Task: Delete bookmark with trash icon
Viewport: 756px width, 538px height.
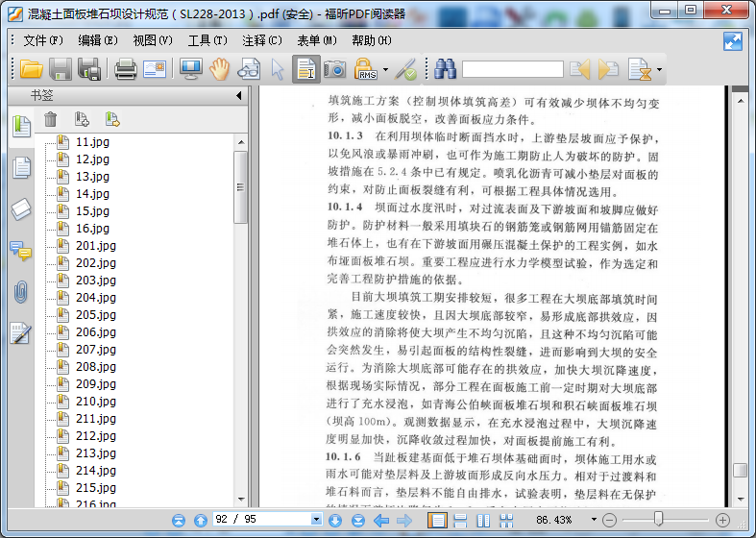Action: 51,118
